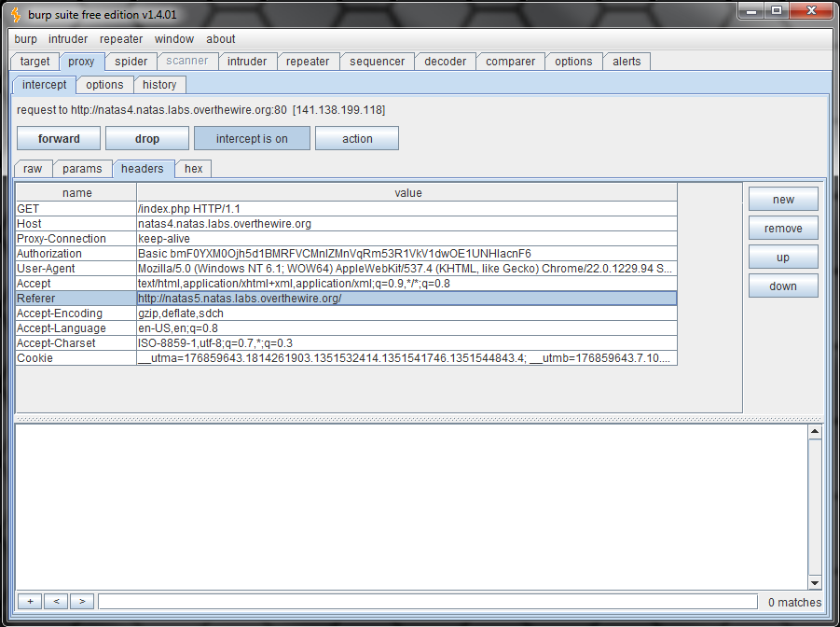This screenshot has height=627, width=840.
Task: Switch to the spider tab
Action: point(131,62)
